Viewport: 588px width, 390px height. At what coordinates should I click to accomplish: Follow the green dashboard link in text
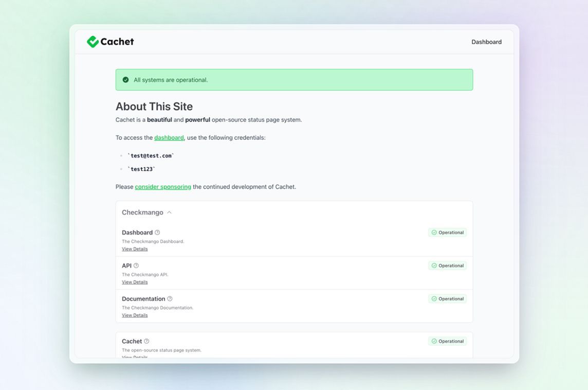point(169,138)
